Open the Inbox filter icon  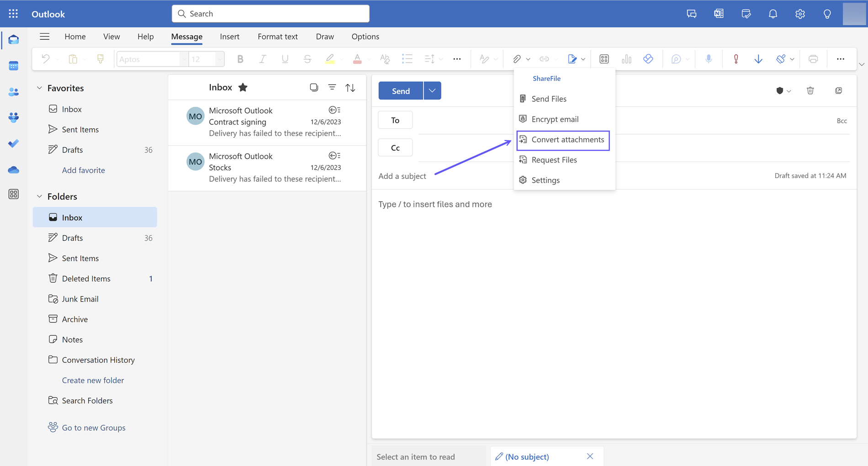pyautogui.click(x=332, y=87)
